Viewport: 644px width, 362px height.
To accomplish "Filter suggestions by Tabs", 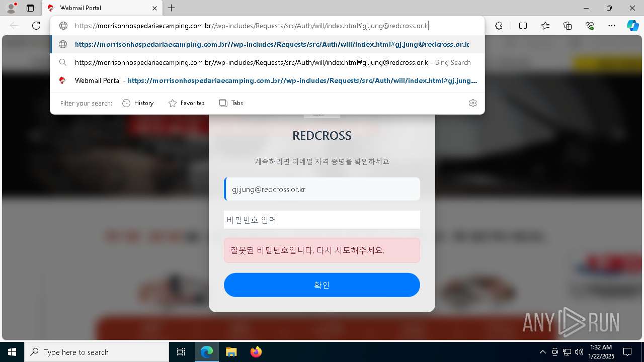I will [x=231, y=103].
